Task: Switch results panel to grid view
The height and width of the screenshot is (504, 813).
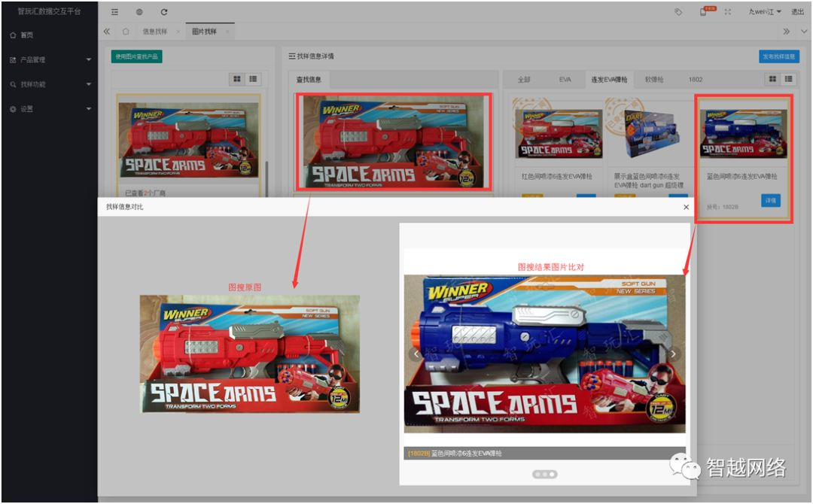Action: pyautogui.click(x=772, y=79)
